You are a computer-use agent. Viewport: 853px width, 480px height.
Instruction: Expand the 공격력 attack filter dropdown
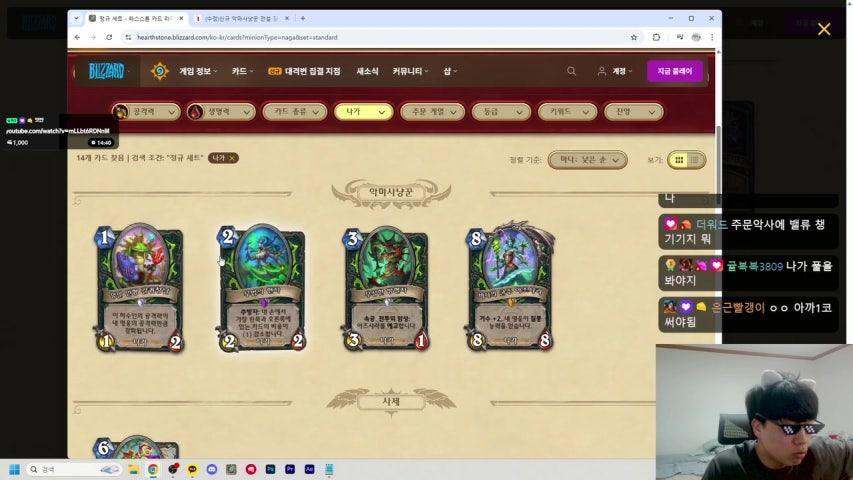146,112
